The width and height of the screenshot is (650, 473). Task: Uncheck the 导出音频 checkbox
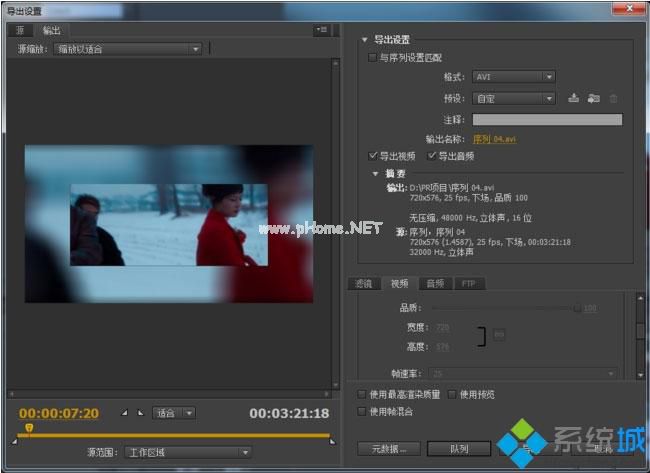click(432, 156)
